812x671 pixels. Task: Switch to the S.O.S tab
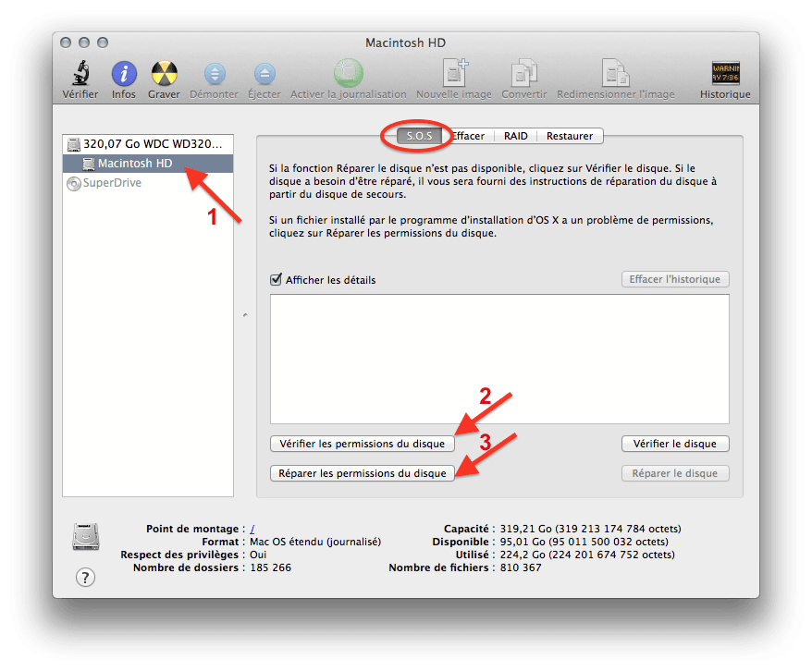419,136
